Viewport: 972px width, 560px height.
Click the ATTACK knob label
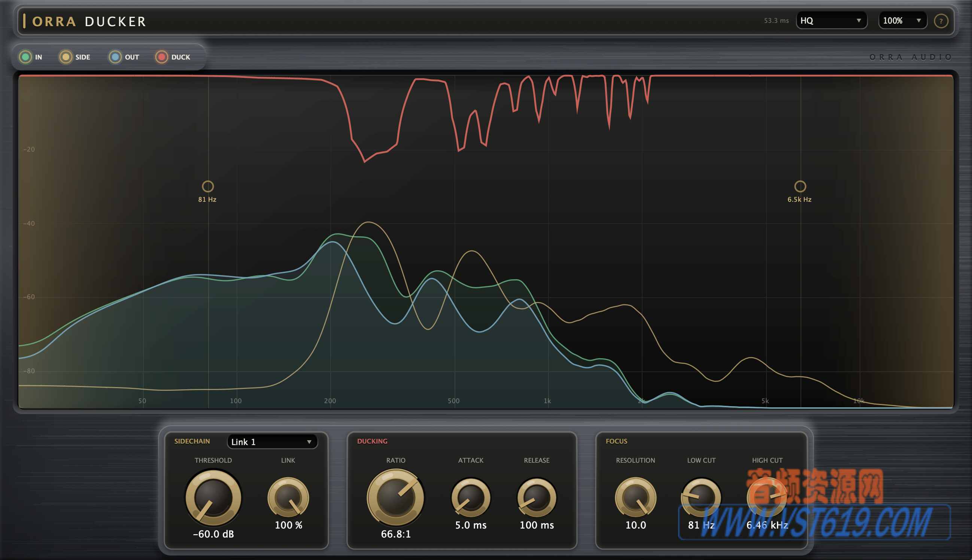click(x=470, y=460)
